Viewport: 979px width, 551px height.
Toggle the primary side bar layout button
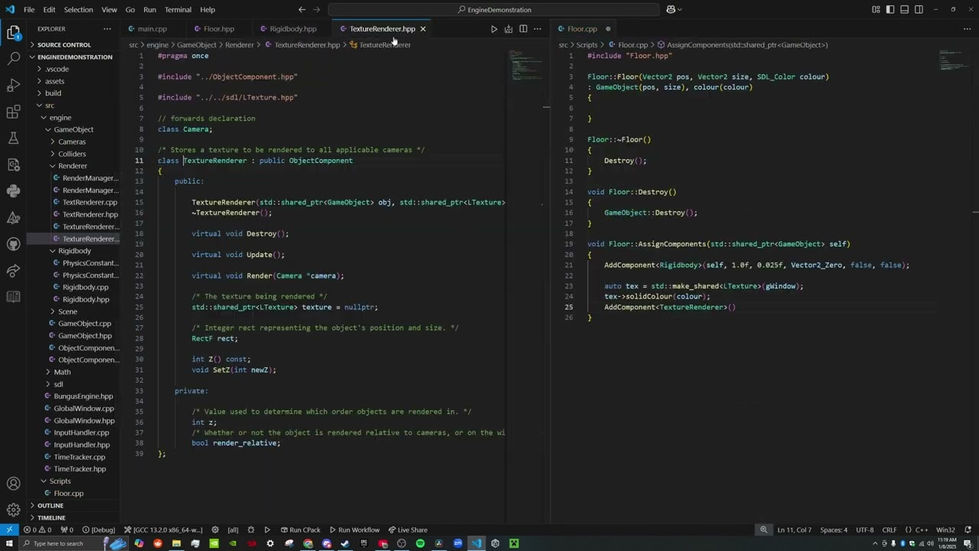tap(890, 9)
